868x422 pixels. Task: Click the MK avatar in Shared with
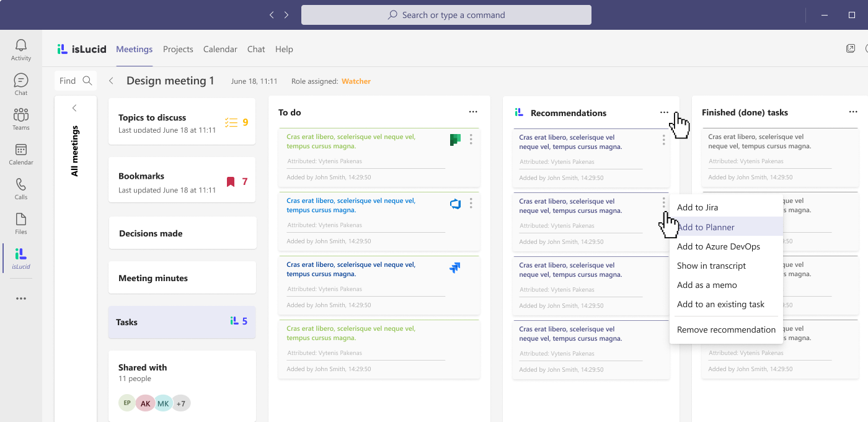tap(163, 403)
